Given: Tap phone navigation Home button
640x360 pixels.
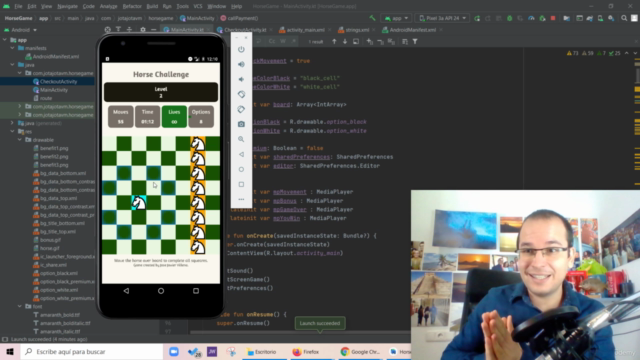Looking at the screenshot, I should (161, 291).
